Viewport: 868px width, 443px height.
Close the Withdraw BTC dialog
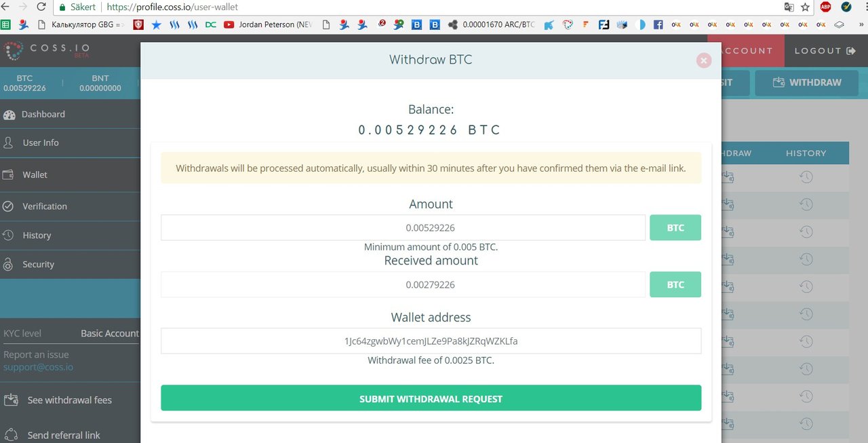[x=704, y=60]
